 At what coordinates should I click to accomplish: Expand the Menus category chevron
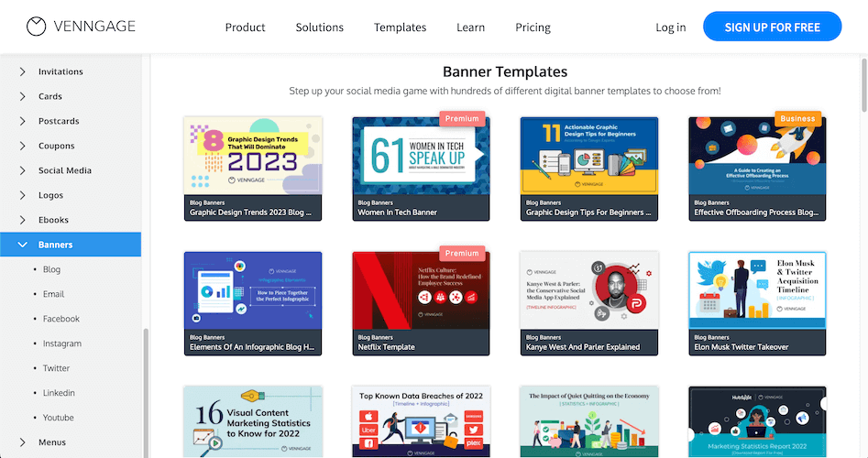click(x=22, y=442)
